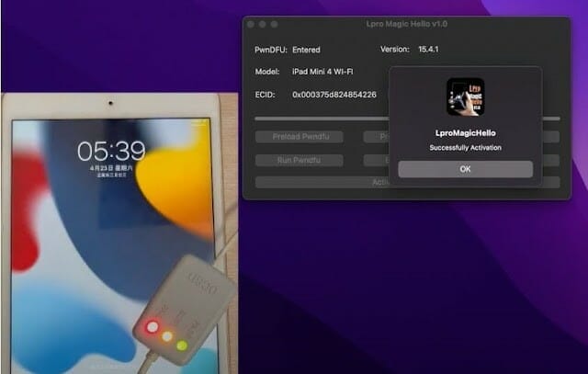Viewport: 588px width, 374px height.
Task: Click the Run Pwndfu button
Action: [300, 160]
